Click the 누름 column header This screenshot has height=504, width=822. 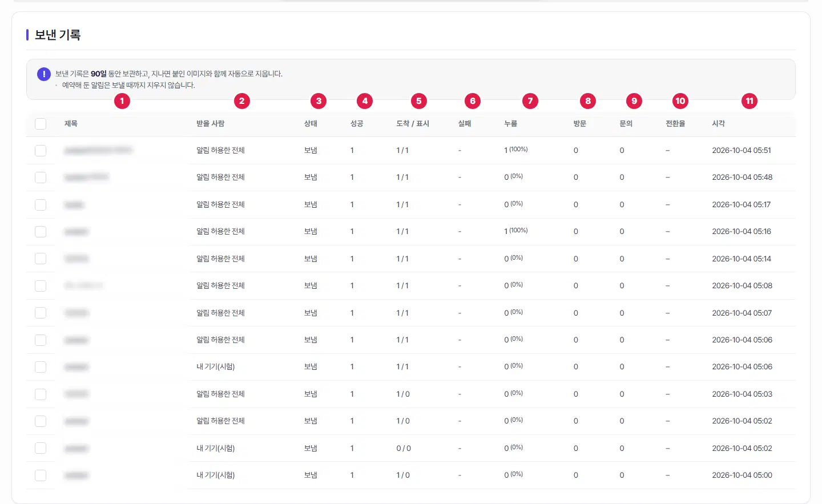point(511,123)
